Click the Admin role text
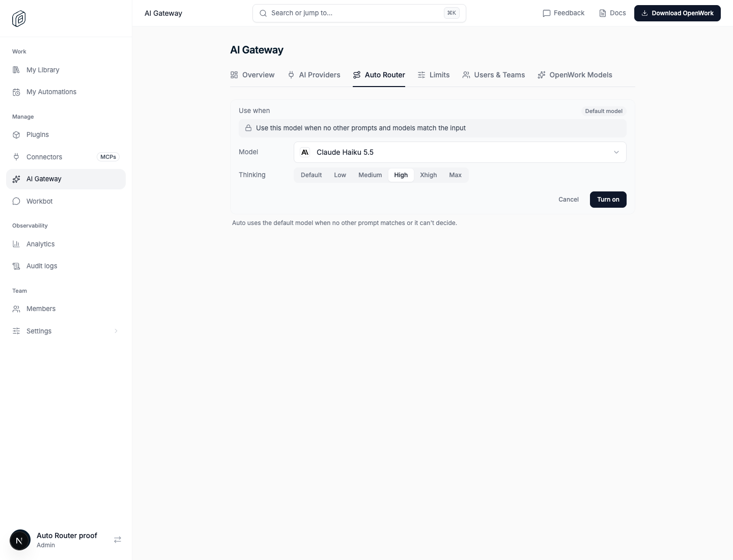 tap(46, 545)
